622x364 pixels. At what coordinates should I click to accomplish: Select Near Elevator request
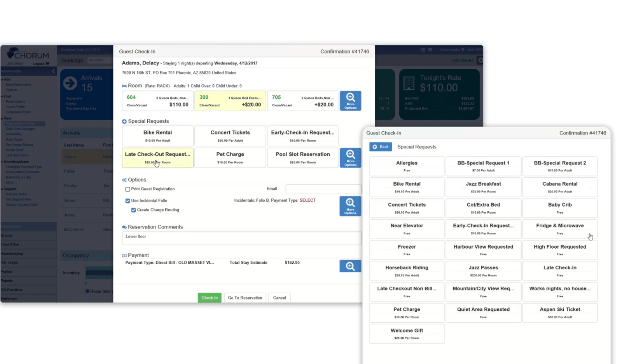point(407,229)
